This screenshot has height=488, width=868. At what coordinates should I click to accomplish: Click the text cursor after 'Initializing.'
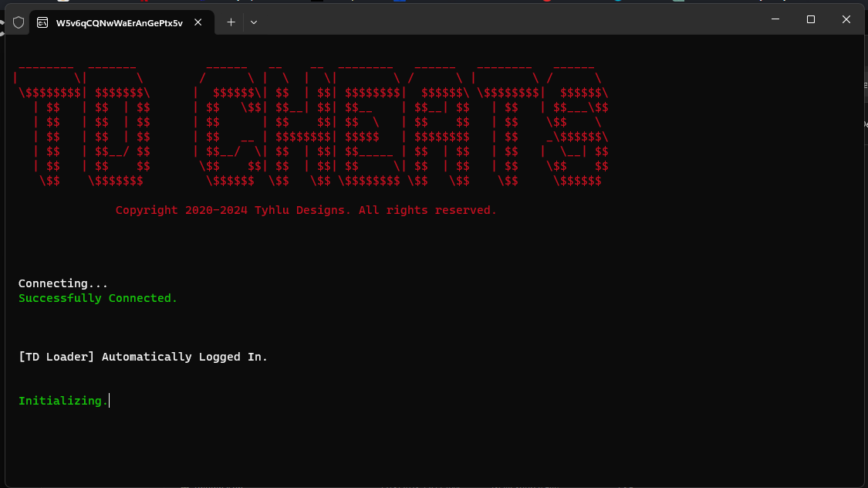pos(110,401)
